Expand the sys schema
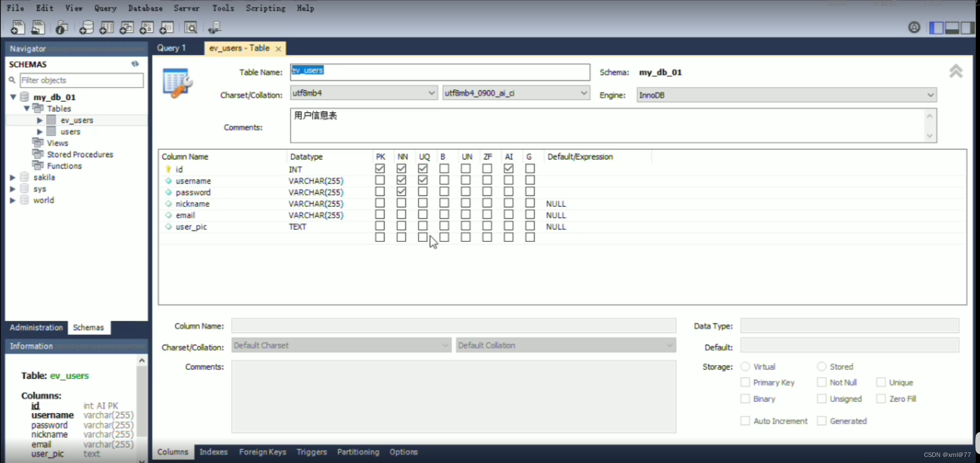980x463 pixels. point(13,189)
